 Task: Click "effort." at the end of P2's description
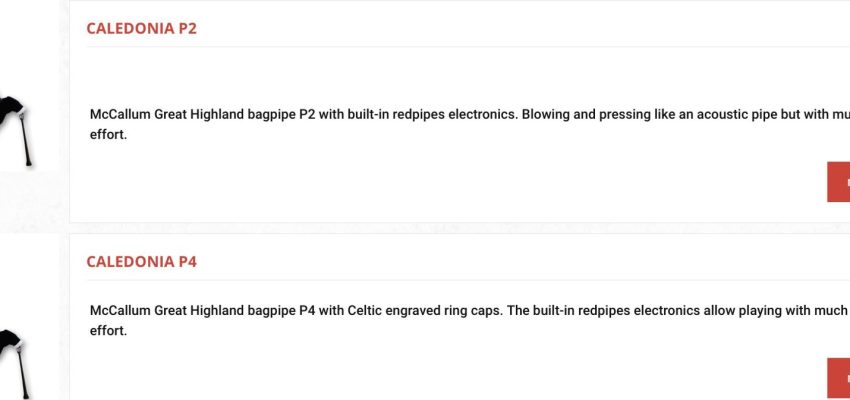coord(108,134)
